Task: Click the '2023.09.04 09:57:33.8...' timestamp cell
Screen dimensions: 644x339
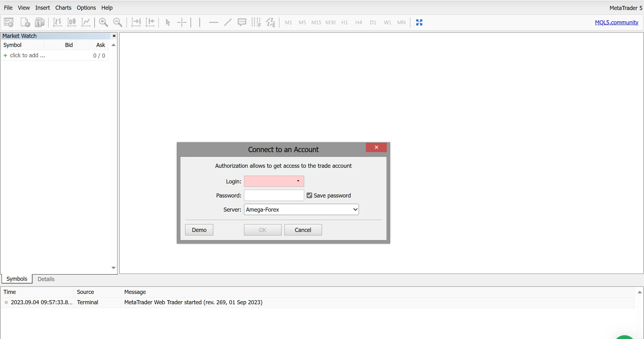Action: tap(42, 302)
